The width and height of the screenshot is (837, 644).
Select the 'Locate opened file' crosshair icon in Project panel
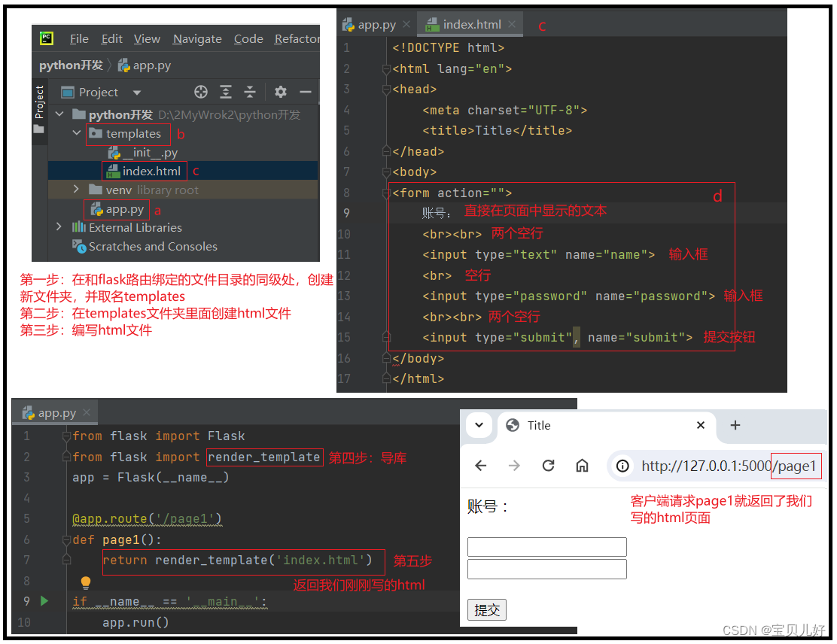coord(201,92)
